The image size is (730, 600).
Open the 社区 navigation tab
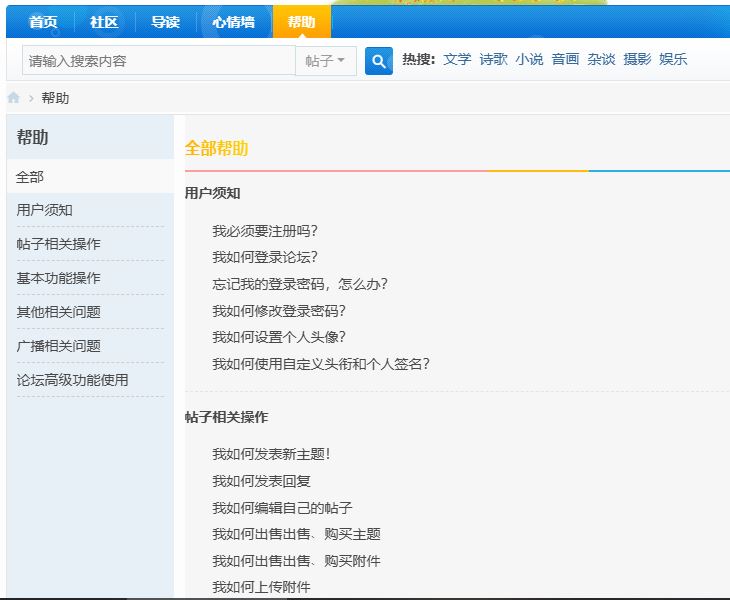coord(104,22)
